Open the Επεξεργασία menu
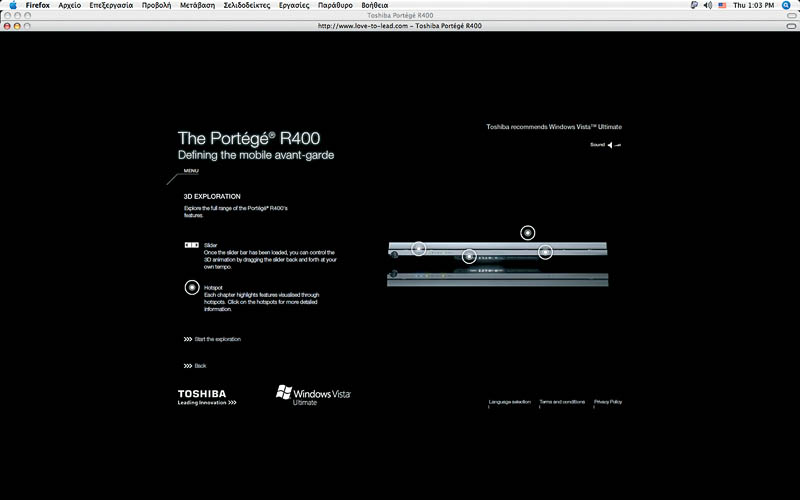The width and height of the screenshot is (800, 500). [111, 5]
